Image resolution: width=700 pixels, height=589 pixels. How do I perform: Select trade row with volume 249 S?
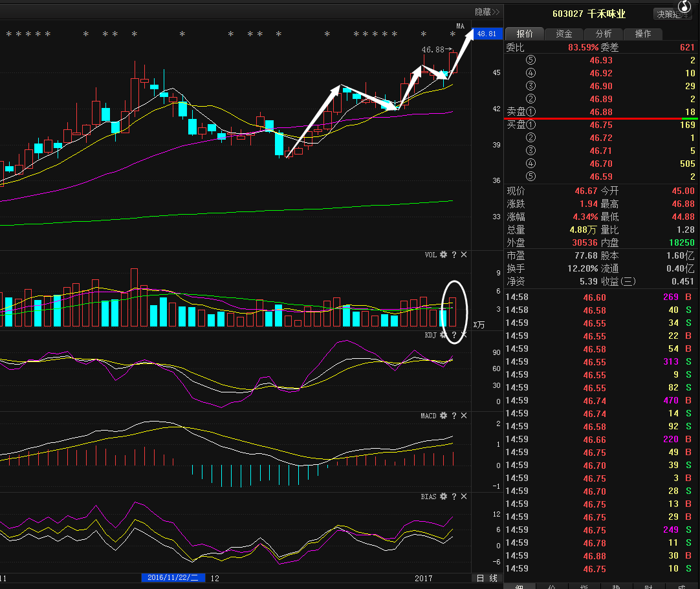click(x=599, y=530)
